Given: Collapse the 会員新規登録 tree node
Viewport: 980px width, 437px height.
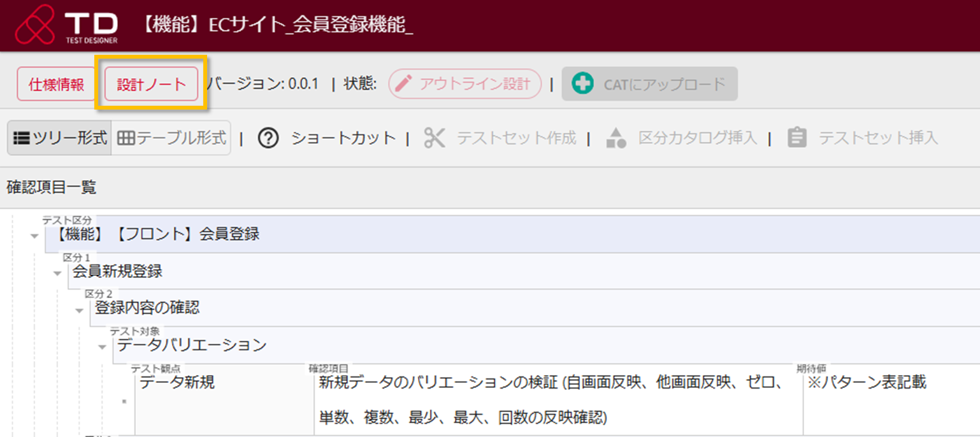Looking at the screenshot, I should 57,273.
